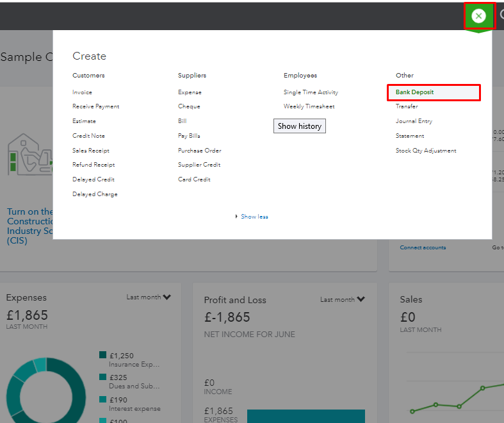Click the Transfer option under Other
Screen dimensions: 504x423
(407, 106)
